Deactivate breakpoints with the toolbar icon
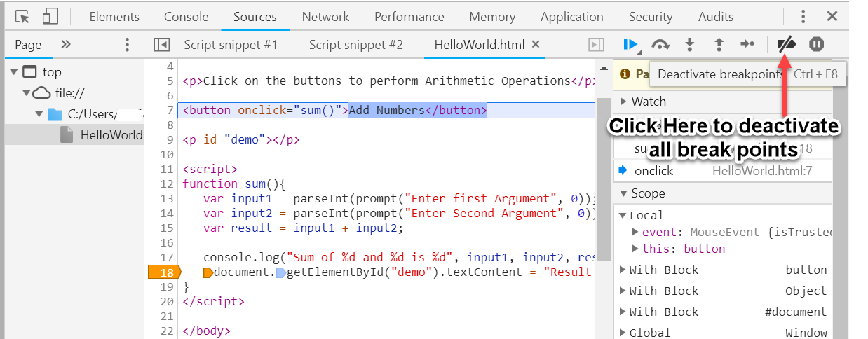 [786, 45]
